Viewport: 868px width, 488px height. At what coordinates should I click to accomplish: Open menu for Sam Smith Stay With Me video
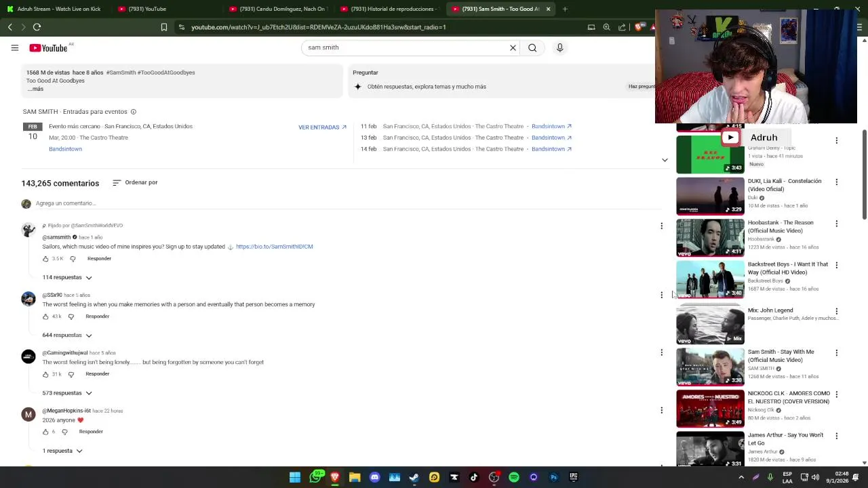836,352
